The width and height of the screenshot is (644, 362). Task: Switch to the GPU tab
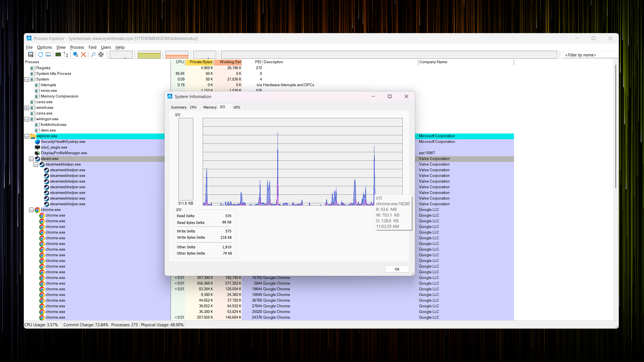(x=237, y=107)
